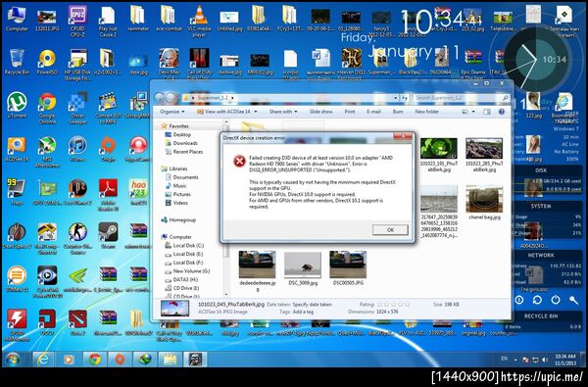Click the Rainmeter wrench settings icon
588x387 pixels.
(x=573, y=300)
